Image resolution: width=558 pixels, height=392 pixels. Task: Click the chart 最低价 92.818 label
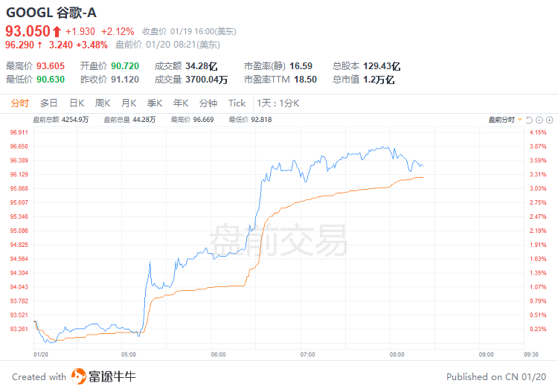pyautogui.click(x=250, y=120)
